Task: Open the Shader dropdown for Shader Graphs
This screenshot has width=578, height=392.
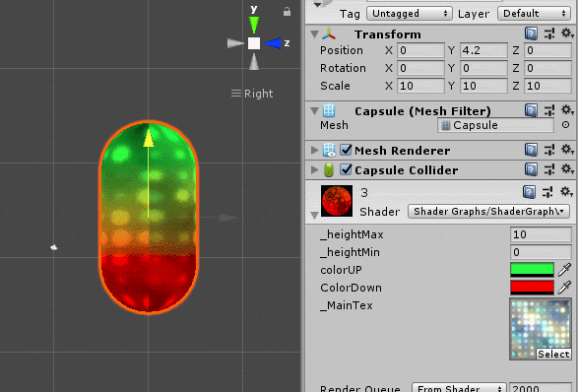Action: tap(488, 212)
